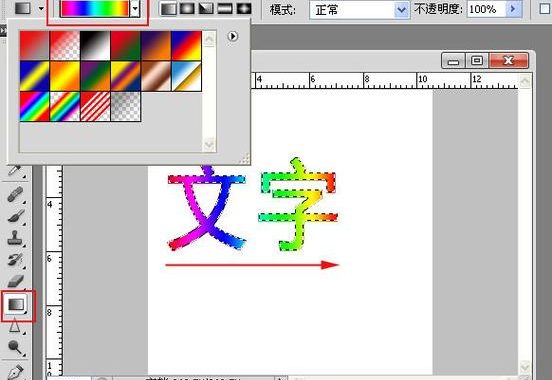Open the gradient picker dropdown arrow

pos(135,9)
